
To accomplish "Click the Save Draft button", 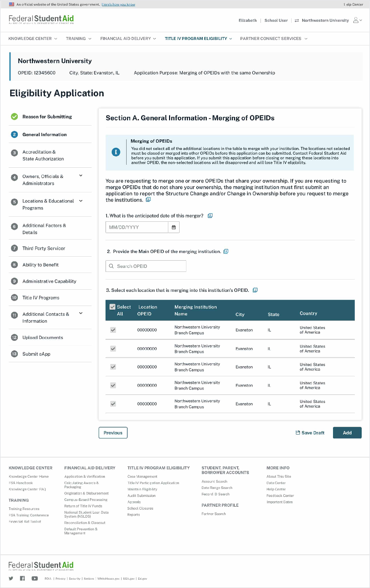I will tap(310, 433).
